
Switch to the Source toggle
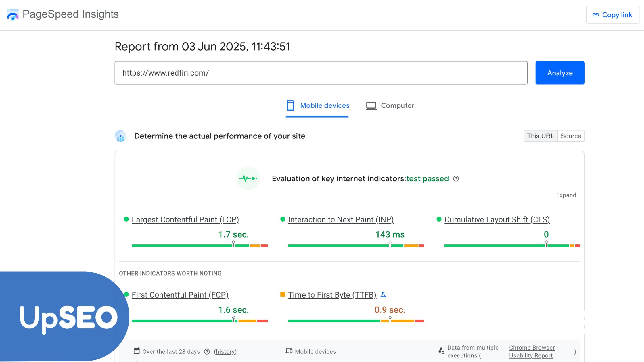(x=571, y=136)
